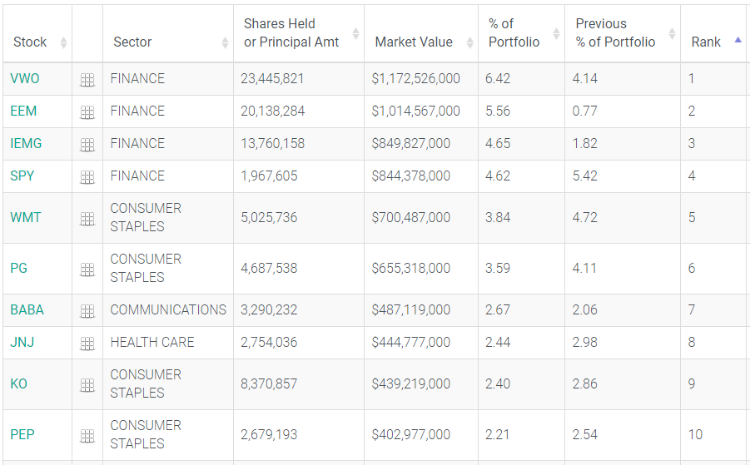Sort the table by Stock column
This screenshot has height=465, width=750.
[x=30, y=43]
